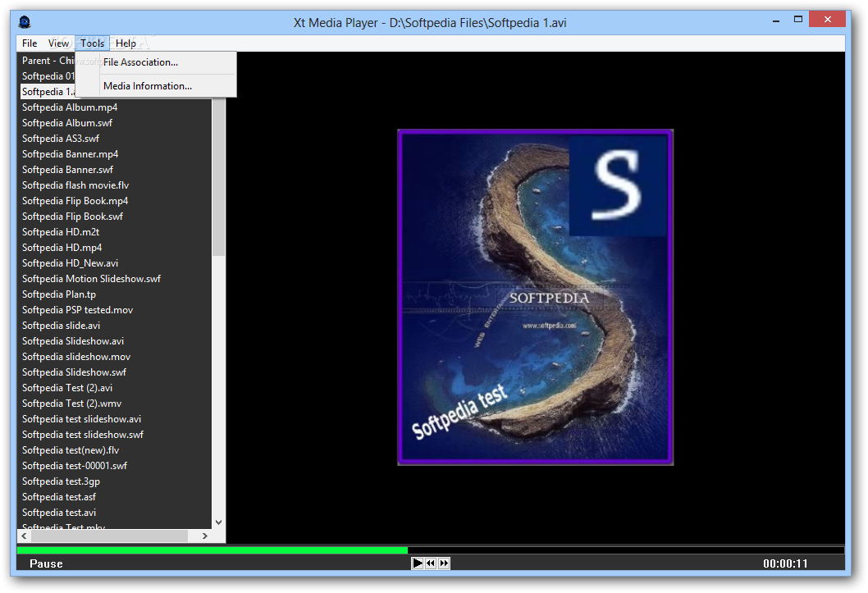868x593 pixels.
Task: Click the horizontal scrollbar left arrow
Action: (x=24, y=536)
